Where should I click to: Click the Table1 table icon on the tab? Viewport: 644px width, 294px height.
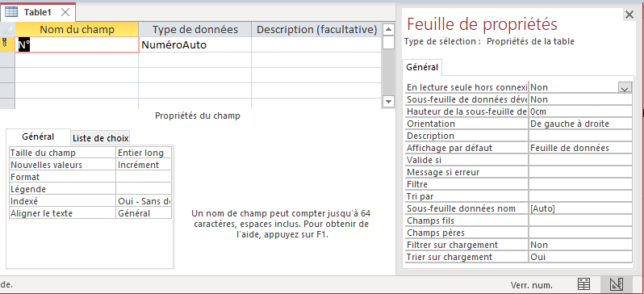[x=11, y=12]
